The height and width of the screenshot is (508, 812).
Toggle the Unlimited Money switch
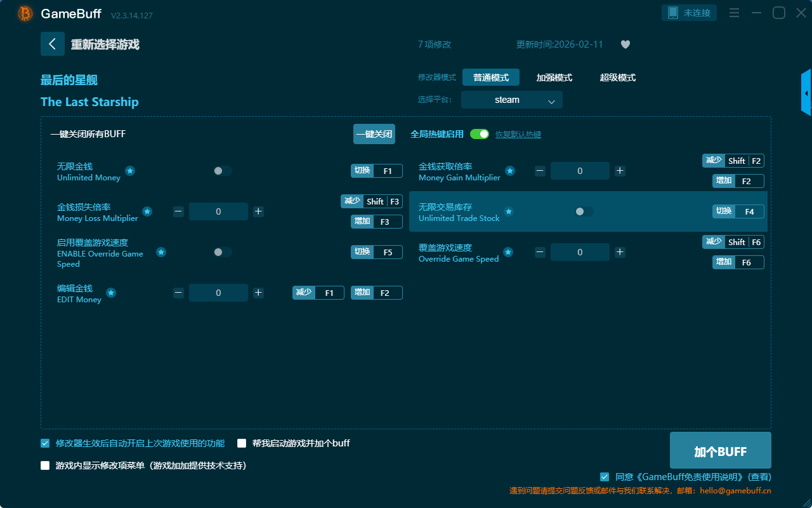pos(222,171)
